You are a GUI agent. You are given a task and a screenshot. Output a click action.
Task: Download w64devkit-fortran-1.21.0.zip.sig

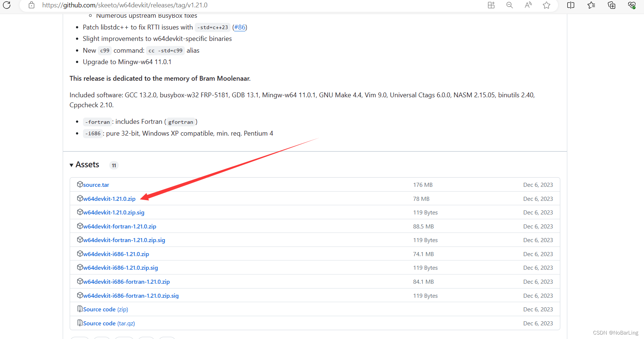(124, 240)
